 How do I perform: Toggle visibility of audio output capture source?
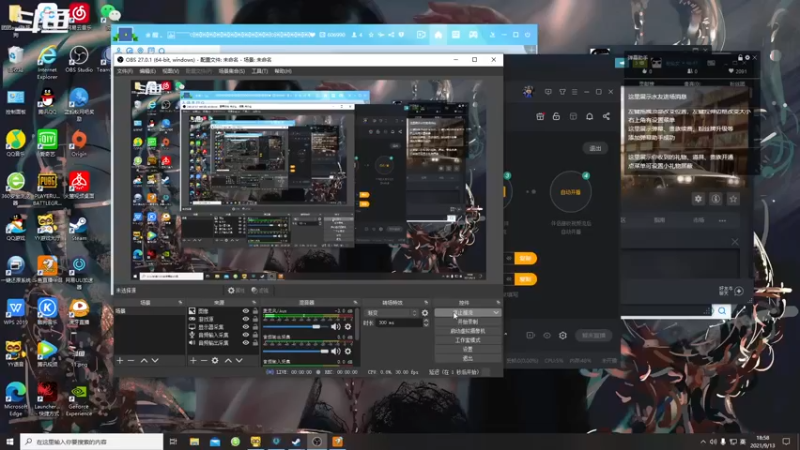(x=245, y=343)
